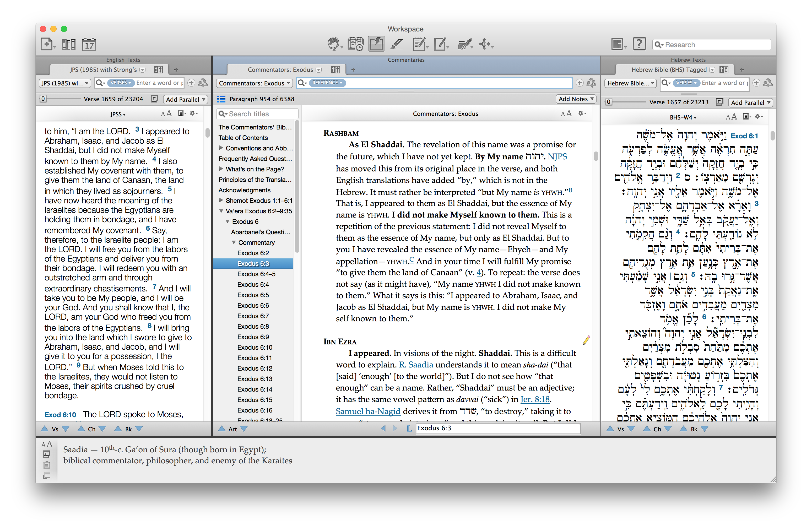
Task: Toggle reading mode in JPS tab
Action: pos(158,70)
